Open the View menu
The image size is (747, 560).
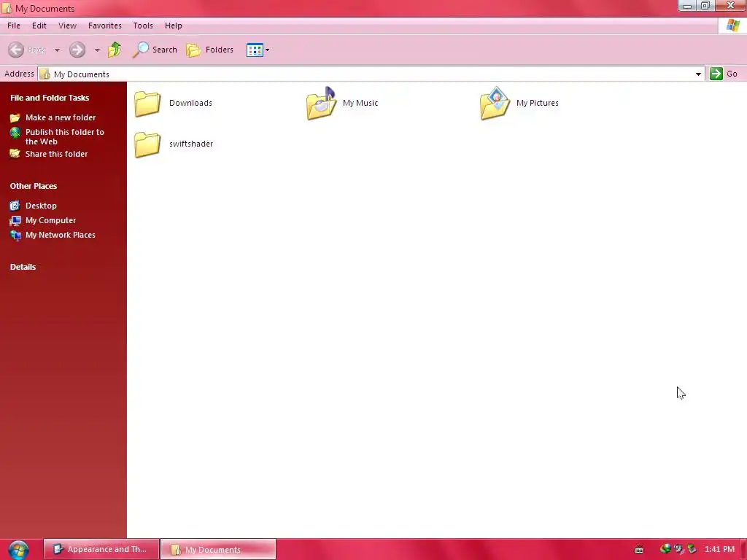(67, 26)
